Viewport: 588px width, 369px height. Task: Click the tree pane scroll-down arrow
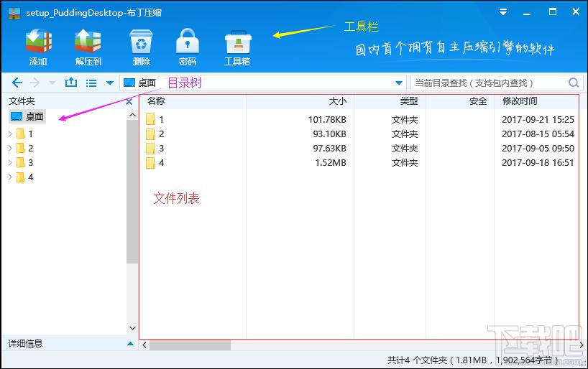pos(132,328)
